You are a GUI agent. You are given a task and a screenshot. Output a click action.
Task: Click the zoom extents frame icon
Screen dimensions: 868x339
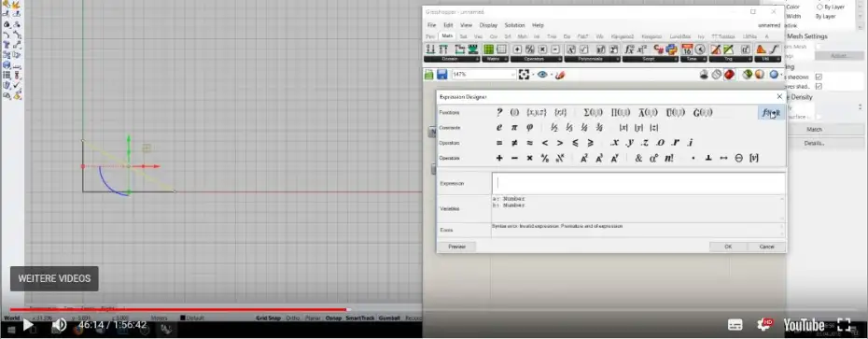[524, 74]
